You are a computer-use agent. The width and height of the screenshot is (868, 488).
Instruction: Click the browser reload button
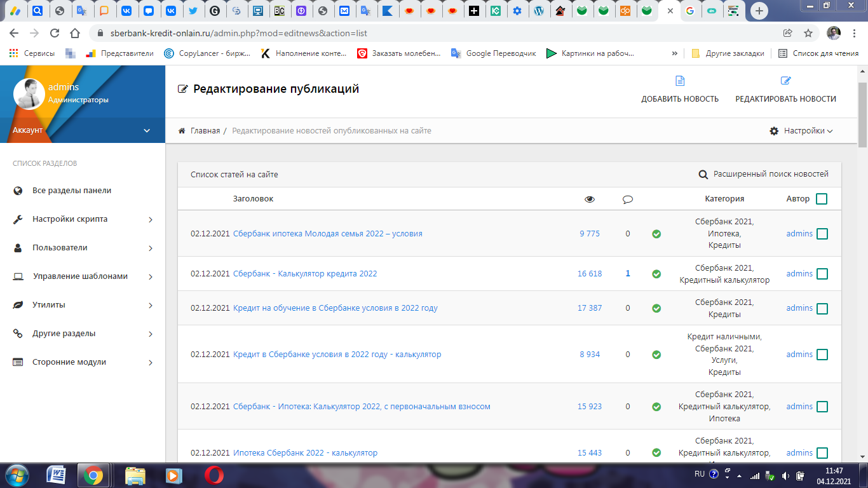pos(55,33)
